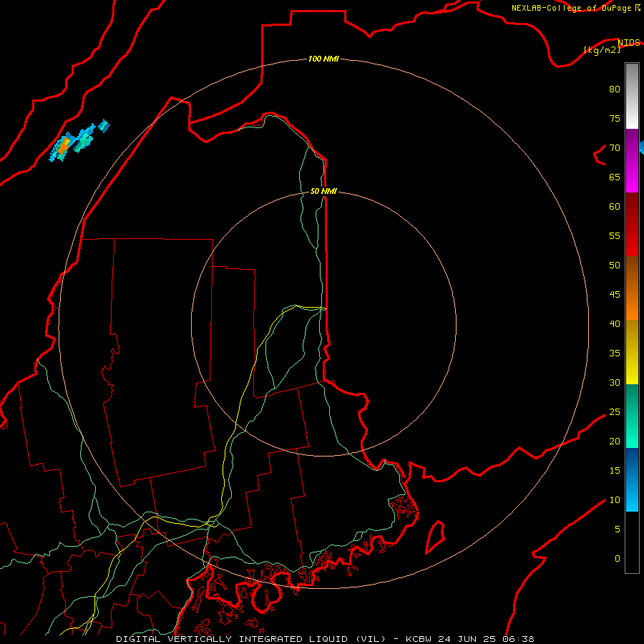Click the light blue band near 10

coord(632,499)
